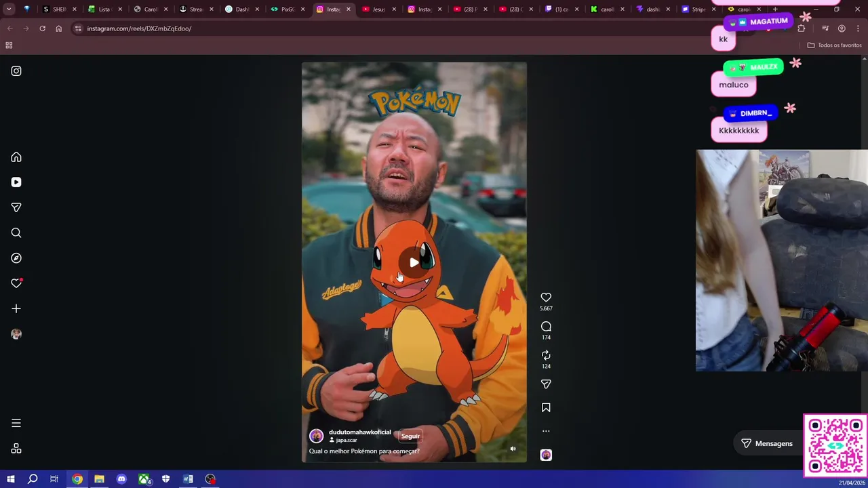Open the Mensagens floating button

pyautogui.click(x=766, y=443)
